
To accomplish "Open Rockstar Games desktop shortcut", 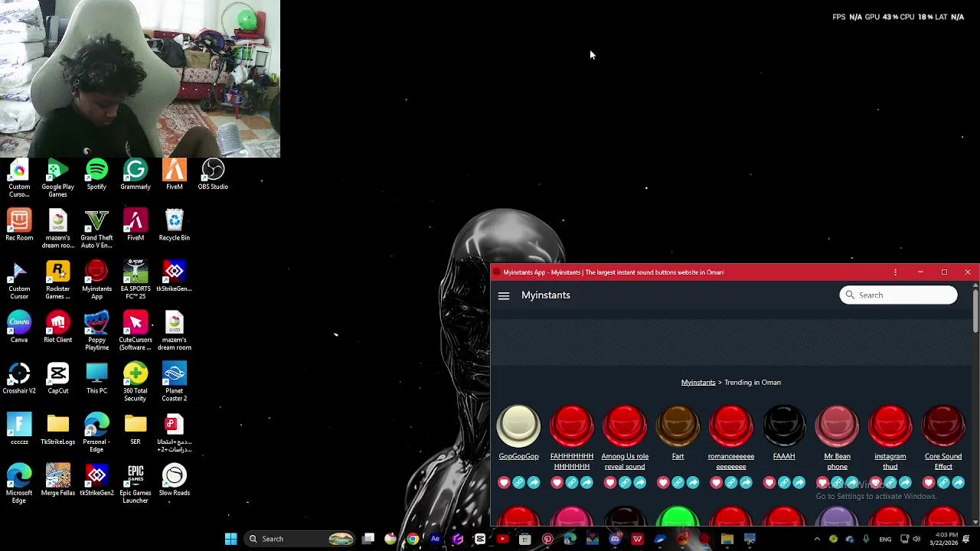I will click(58, 281).
